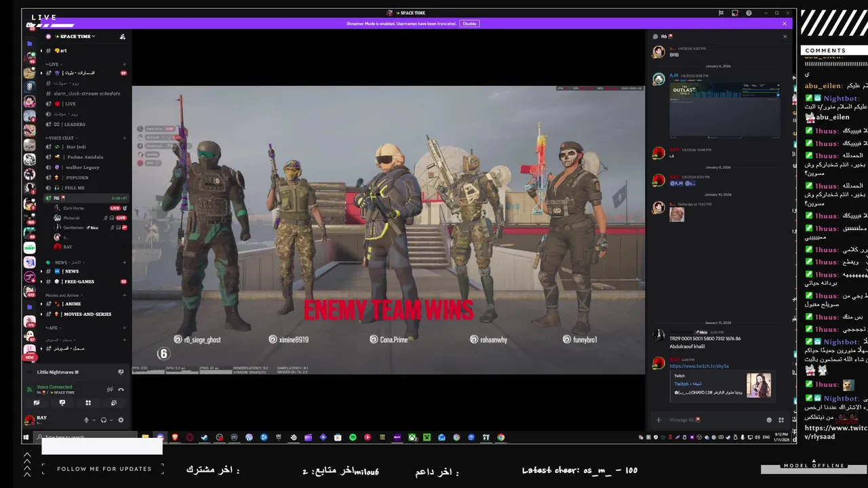This screenshot has height=488, width=868.
Task: Open the twitch.tv link in chat
Action: [699, 366]
